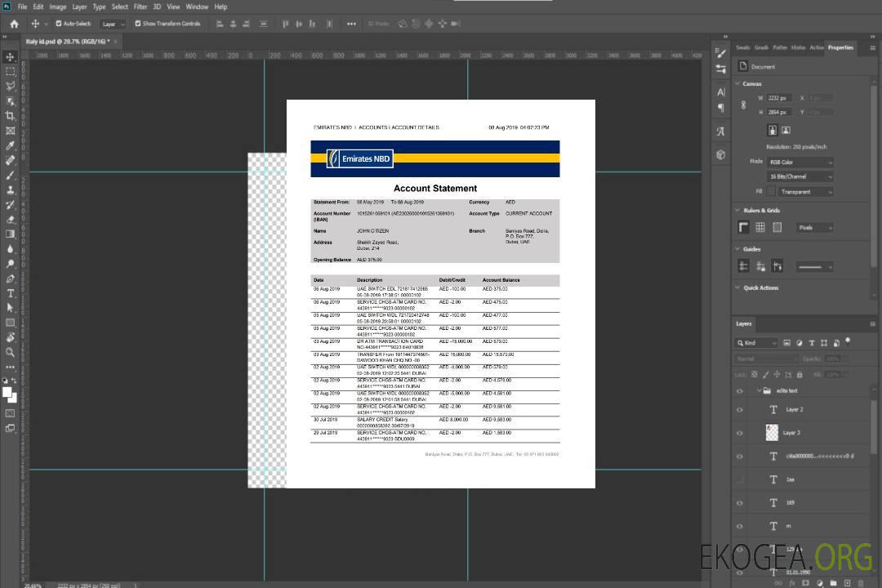The width and height of the screenshot is (882, 588).
Task: Click the lock all layers padlock icon
Action: point(800,374)
